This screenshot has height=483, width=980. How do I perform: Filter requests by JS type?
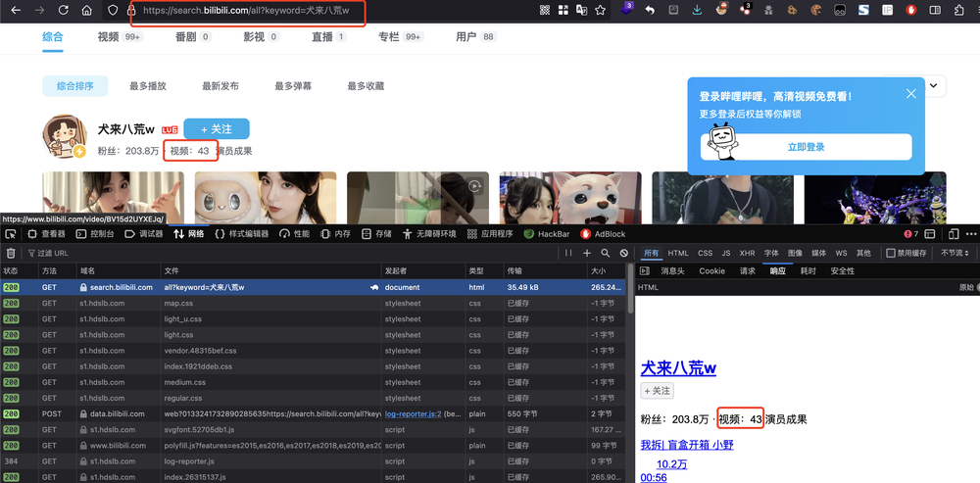[725, 253]
